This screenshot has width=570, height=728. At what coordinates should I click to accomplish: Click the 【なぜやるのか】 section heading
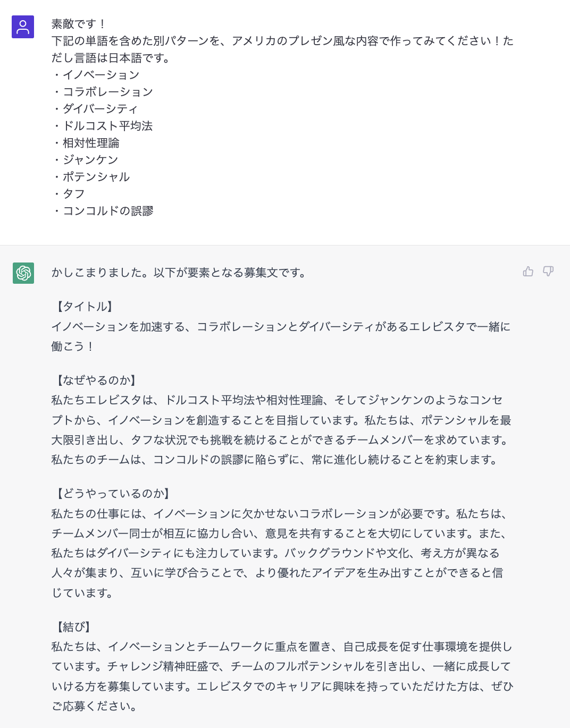97,380
